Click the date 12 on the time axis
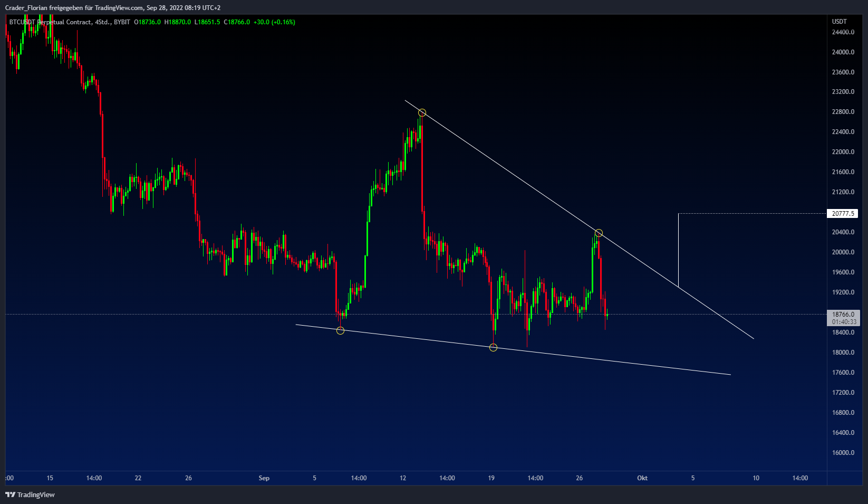 tap(403, 478)
